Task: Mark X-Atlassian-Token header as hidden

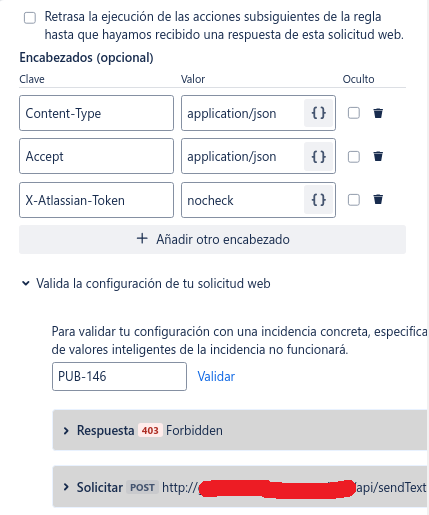Action: 354,200
